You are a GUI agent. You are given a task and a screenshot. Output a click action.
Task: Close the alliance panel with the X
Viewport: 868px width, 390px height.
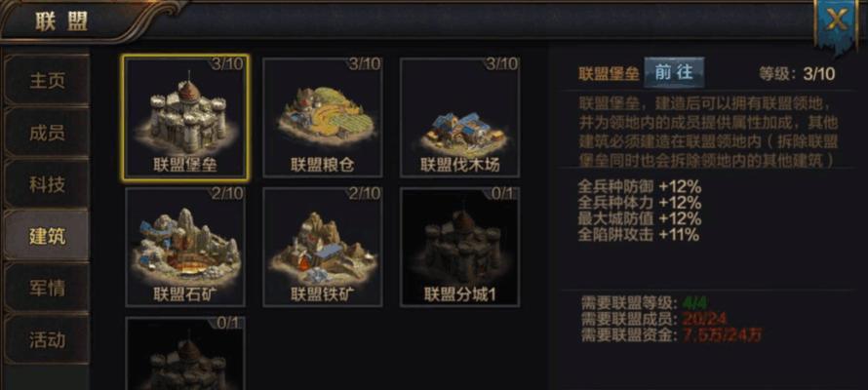tap(836, 21)
